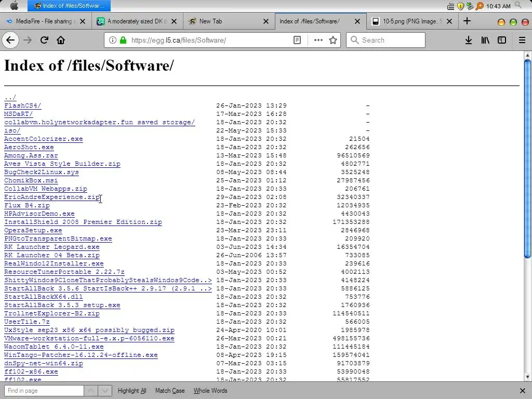
Task: Open Spotlight search in the menu bar
Action: click(518, 5)
